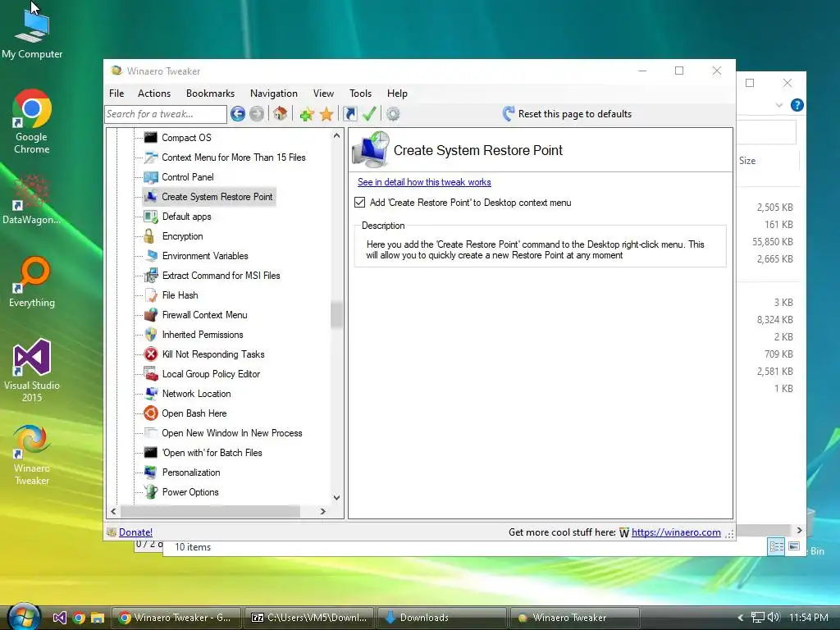Click the Search for a tweak field

[166, 114]
